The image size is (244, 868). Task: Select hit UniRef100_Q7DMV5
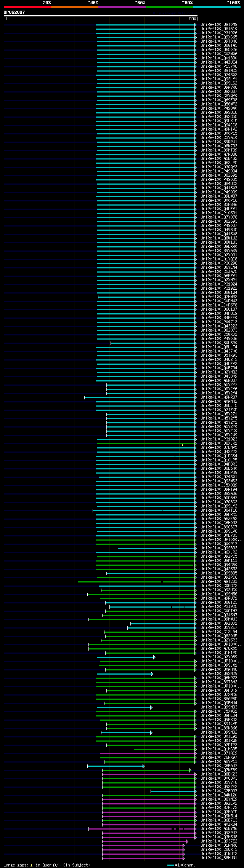coord(219,448)
